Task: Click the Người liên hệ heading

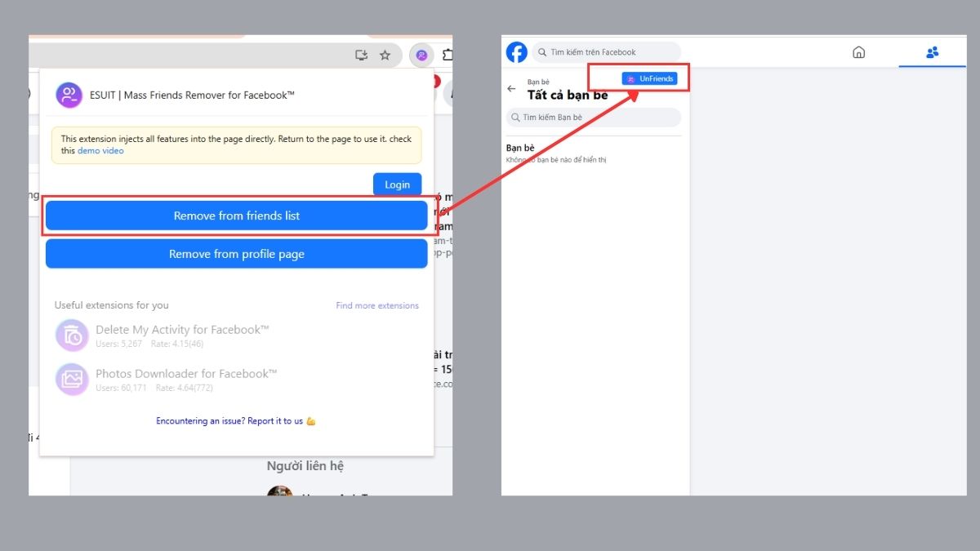Action: [305, 466]
